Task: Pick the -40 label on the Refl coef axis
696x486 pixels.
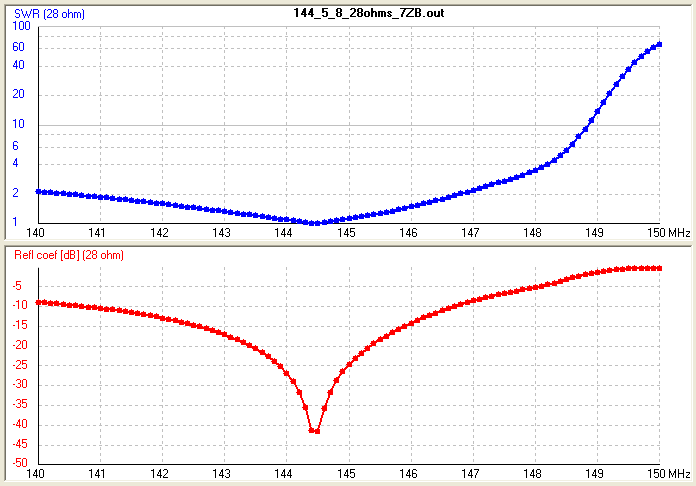Action: pyautogui.click(x=20, y=424)
